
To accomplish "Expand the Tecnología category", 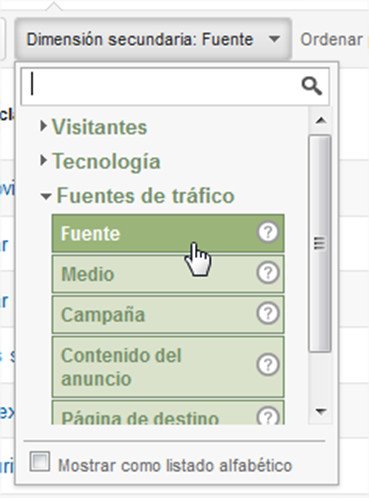I will coord(100,161).
